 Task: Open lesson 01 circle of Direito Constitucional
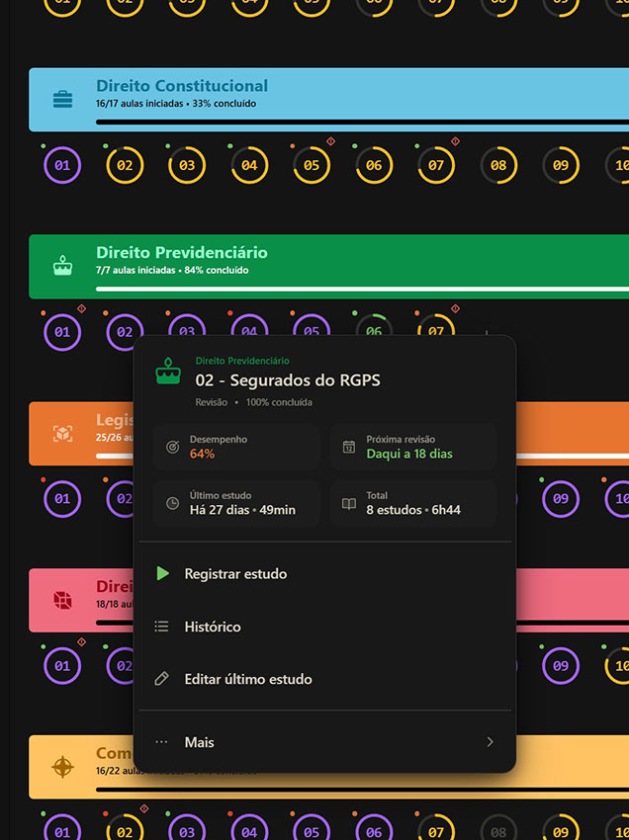pyautogui.click(x=62, y=165)
